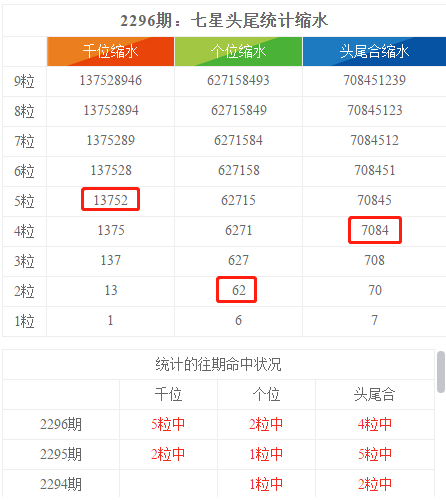Click cell value 708451

coord(375,170)
